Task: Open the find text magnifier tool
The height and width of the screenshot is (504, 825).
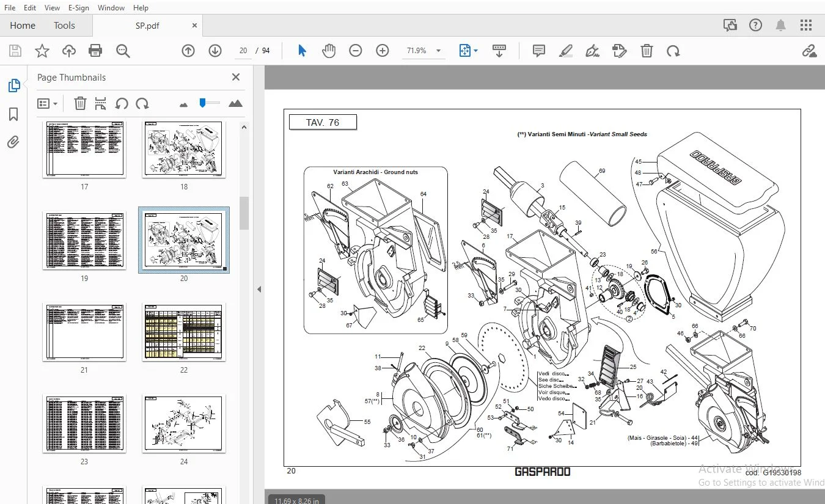Action: tap(123, 51)
